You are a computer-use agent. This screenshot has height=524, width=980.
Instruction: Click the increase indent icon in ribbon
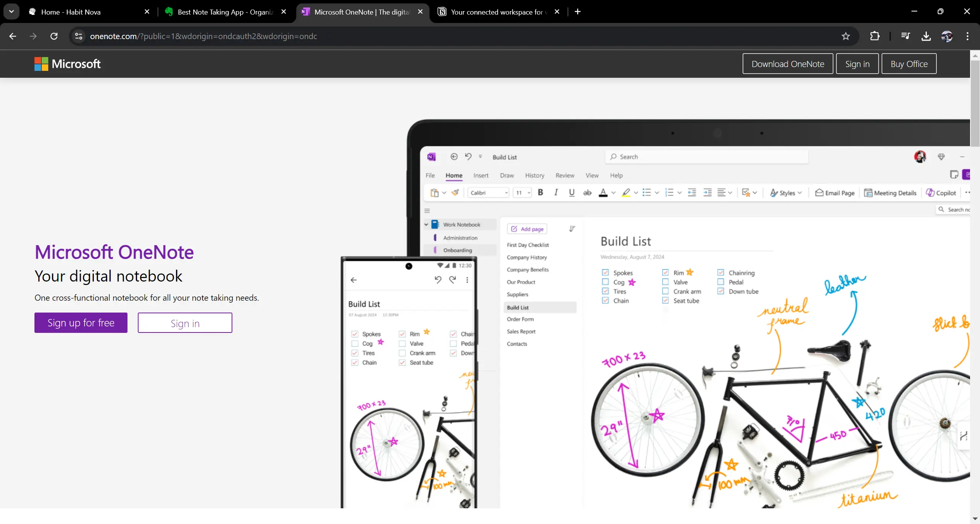click(x=707, y=192)
